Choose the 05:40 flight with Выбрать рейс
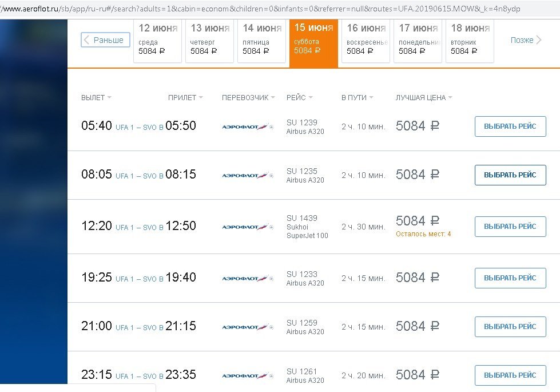 510,126
